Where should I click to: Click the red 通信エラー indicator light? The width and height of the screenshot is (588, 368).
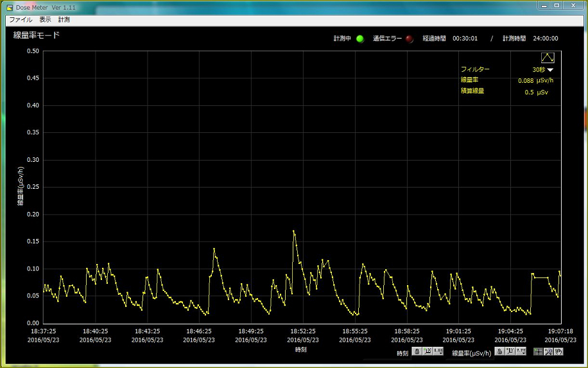pos(409,39)
